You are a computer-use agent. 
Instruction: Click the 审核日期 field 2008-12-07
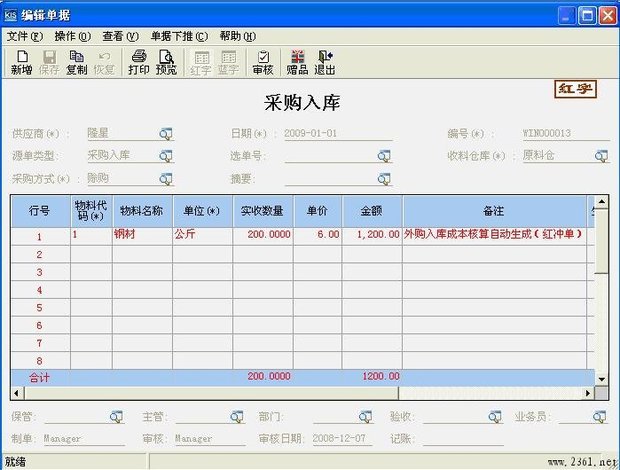pyautogui.click(x=342, y=439)
